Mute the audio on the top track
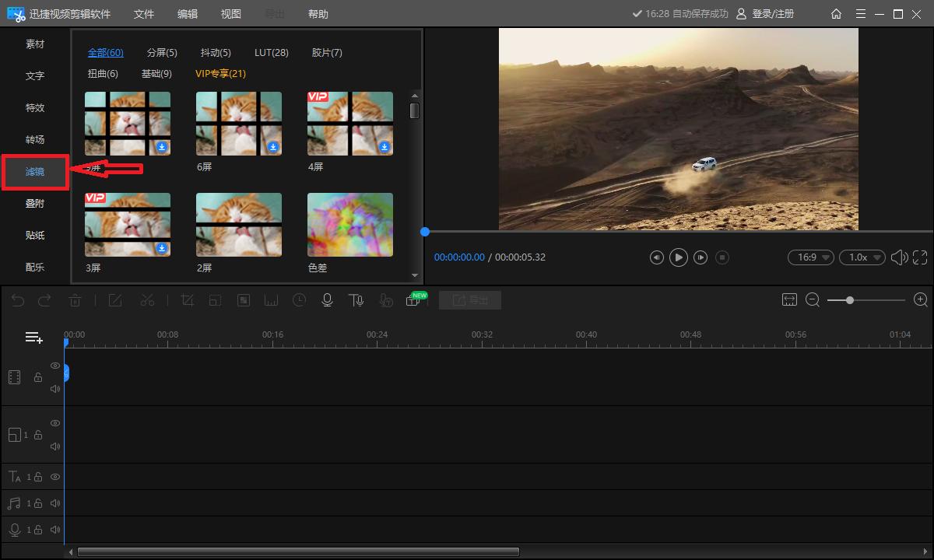 point(55,388)
